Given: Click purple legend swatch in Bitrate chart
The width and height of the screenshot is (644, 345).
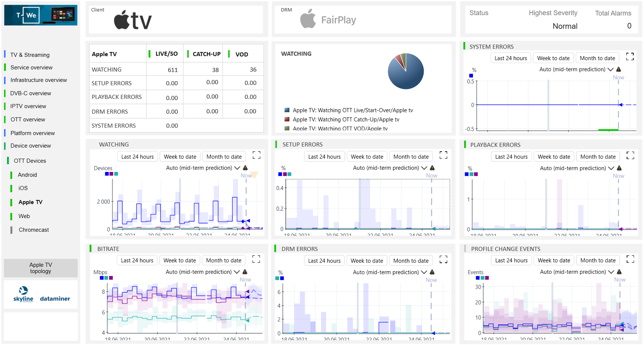Looking at the screenshot, I should point(111,278).
